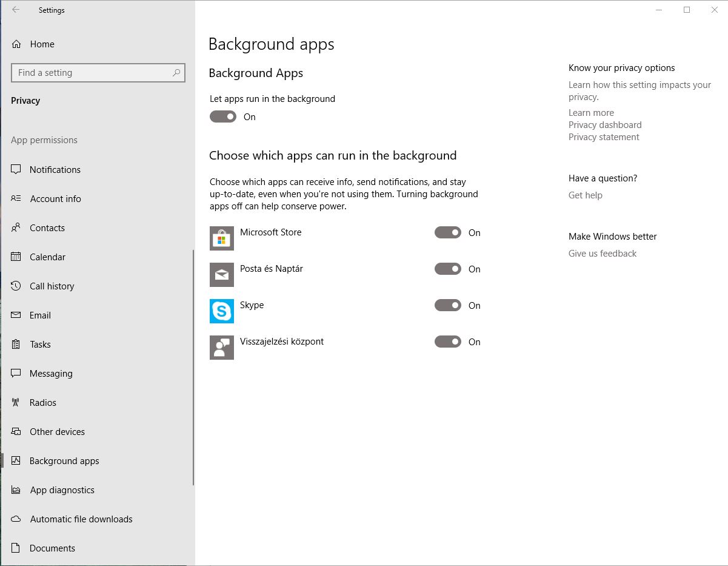Click the Visszajelzési központ app icon
728x566 pixels.
[x=222, y=348]
